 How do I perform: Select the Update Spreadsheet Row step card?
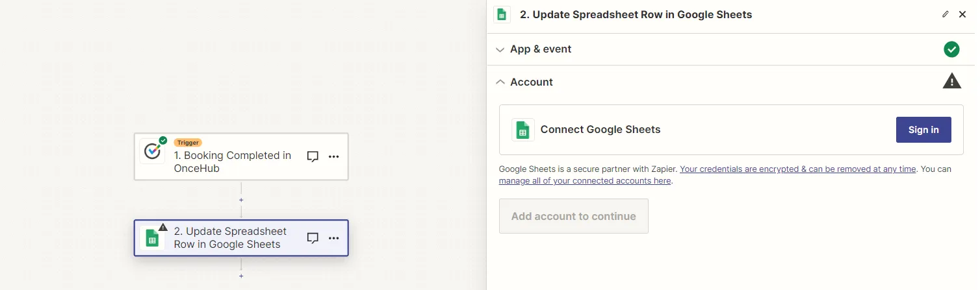[241, 238]
